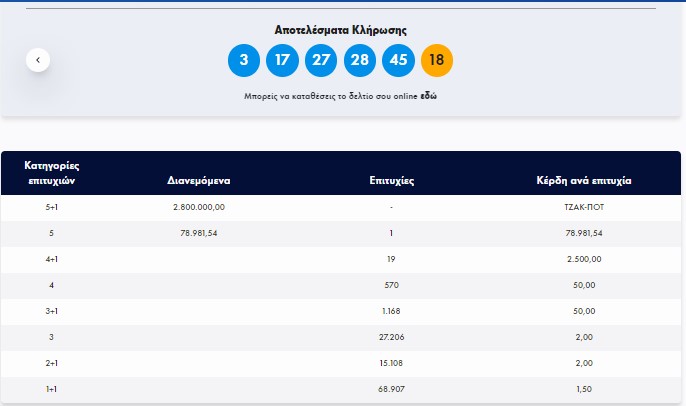Screen dimensions: 686x406
Task: Click the "Αποτελέσματα Κλήρωσης" heading
Action: point(341,30)
